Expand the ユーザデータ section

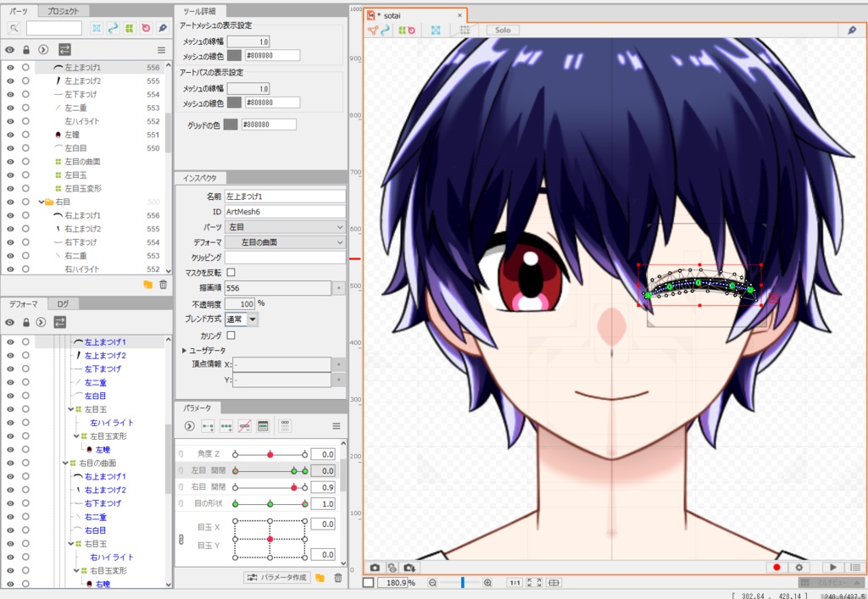pos(184,351)
